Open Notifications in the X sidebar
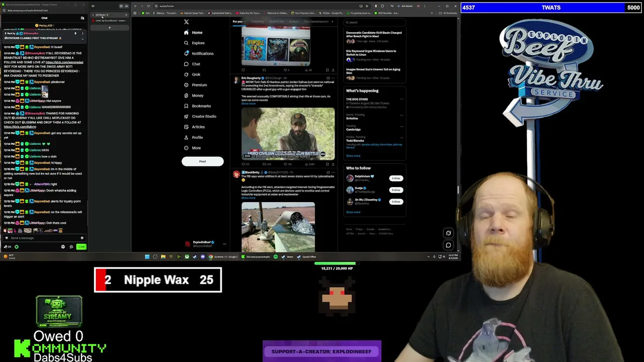Screen dimensions: 644x362 (x=199, y=53)
